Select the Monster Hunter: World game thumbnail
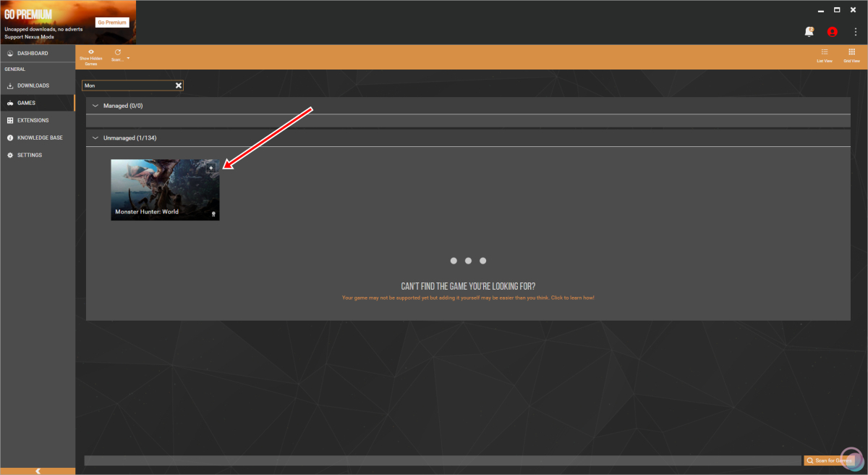Viewport: 868px width, 475px height. click(x=165, y=190)
